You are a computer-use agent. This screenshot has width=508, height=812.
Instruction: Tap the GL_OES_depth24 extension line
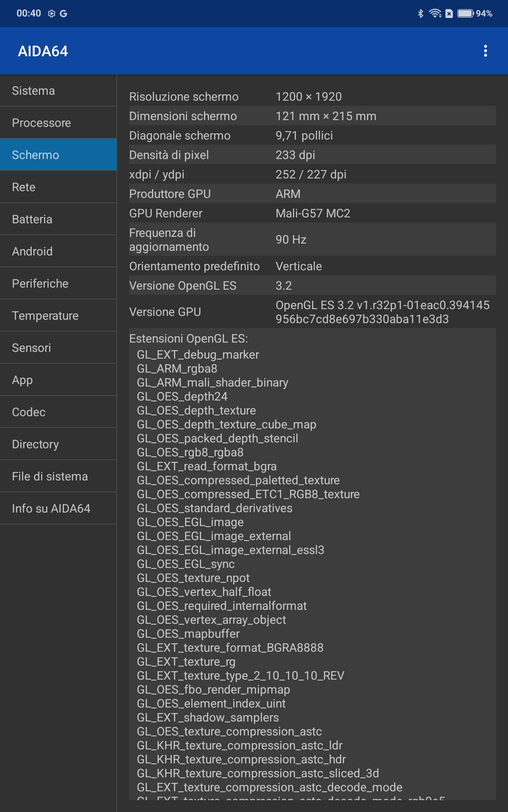(x=182, y=396)
